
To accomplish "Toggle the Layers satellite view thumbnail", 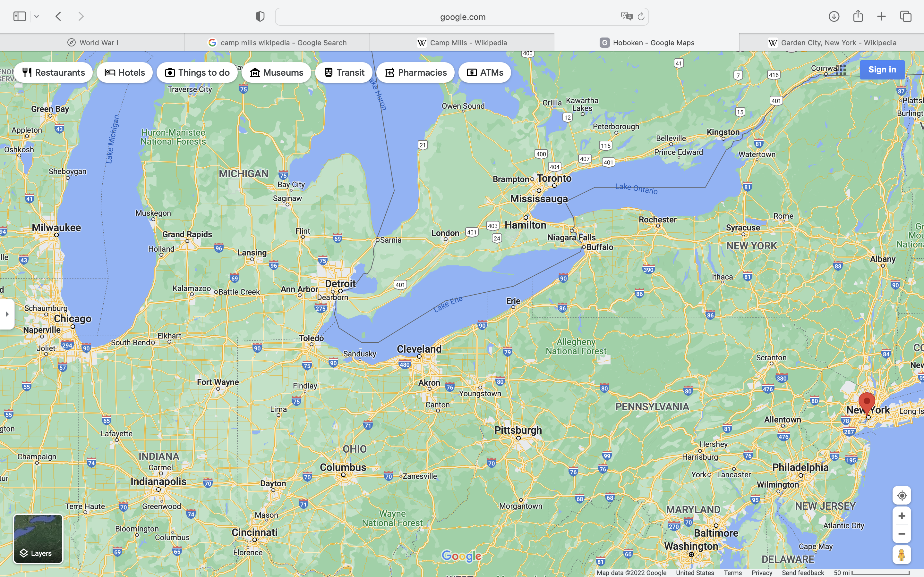I will (38, 539).
